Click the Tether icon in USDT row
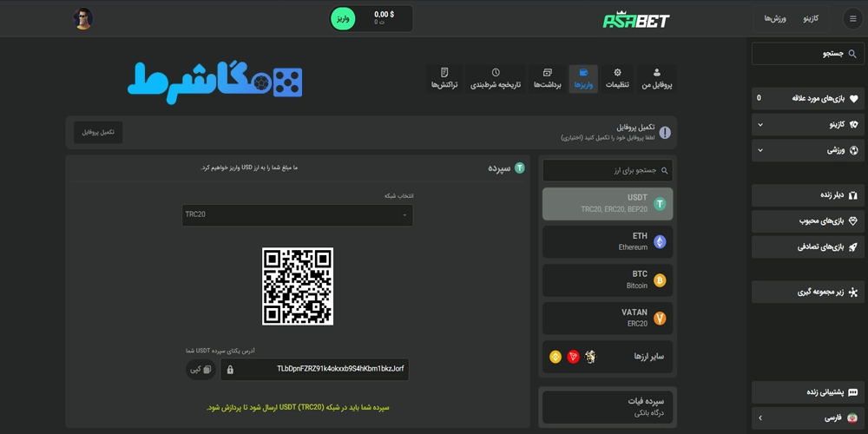 [660, 204]
